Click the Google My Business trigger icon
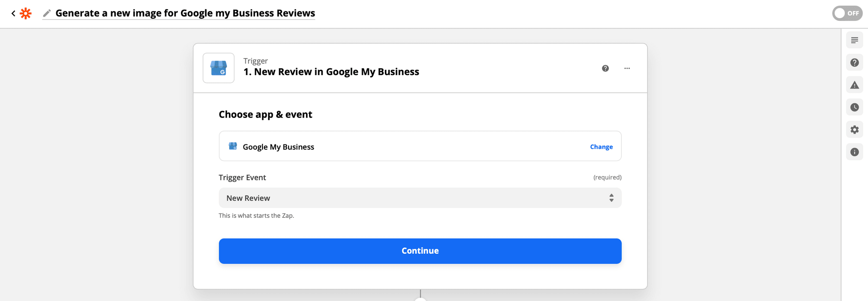This screenshot has height=301, width=868. click(x=219, y=68)
